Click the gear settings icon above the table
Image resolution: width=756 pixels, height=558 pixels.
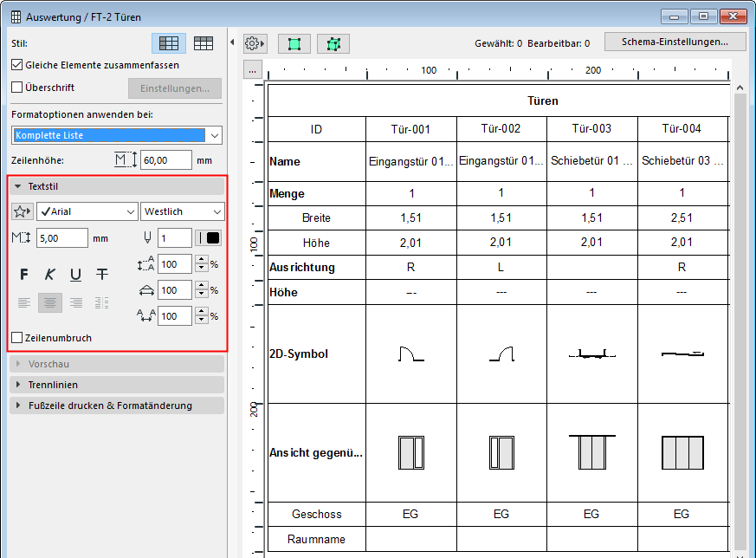click(x=255, y=43)
